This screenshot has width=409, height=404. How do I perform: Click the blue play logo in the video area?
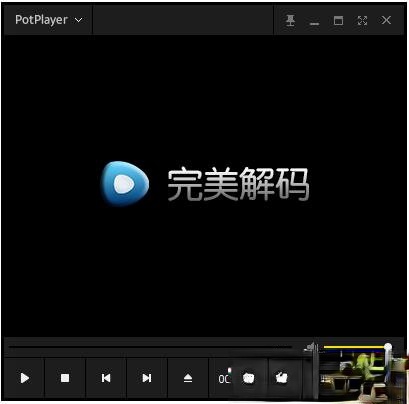coord(124,183)
